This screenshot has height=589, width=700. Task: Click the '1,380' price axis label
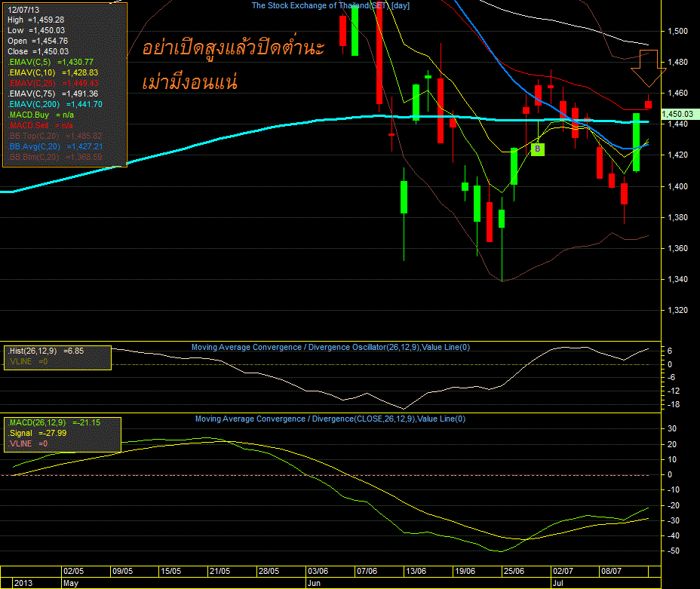click(x=677, y=217)
